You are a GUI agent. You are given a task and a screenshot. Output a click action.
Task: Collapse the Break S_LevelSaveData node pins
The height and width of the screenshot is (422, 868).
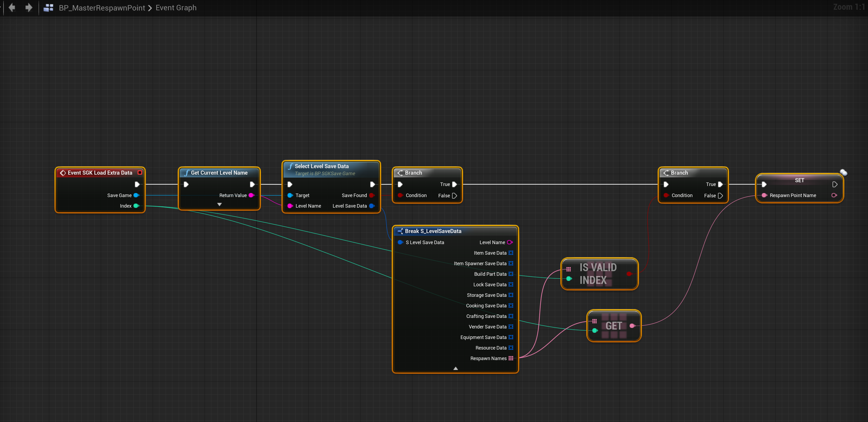(455, 368)
